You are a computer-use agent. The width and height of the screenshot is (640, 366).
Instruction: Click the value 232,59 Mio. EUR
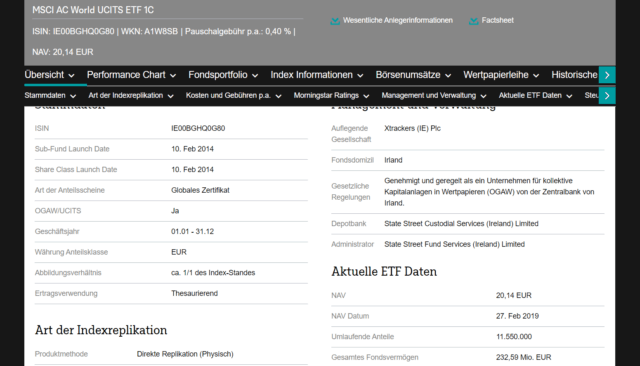pos(523,357)
